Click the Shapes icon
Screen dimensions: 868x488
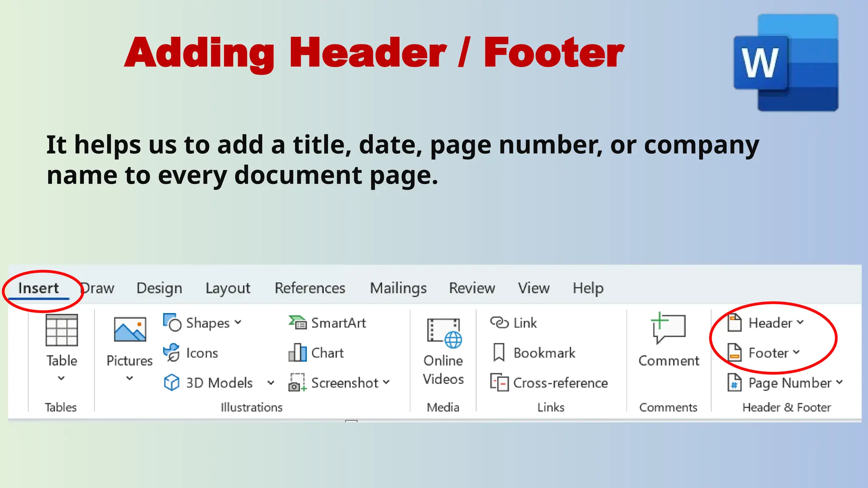tap(172, 322)
